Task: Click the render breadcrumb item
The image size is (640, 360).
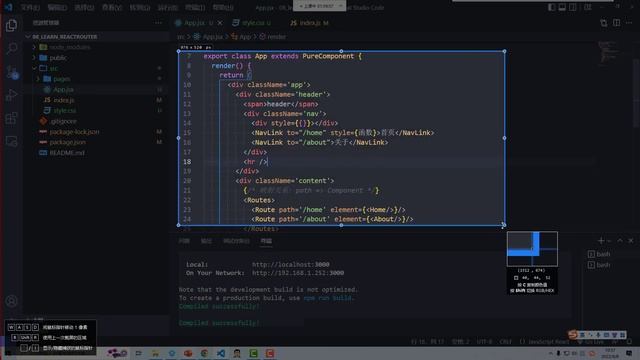Action: (272, 37)
